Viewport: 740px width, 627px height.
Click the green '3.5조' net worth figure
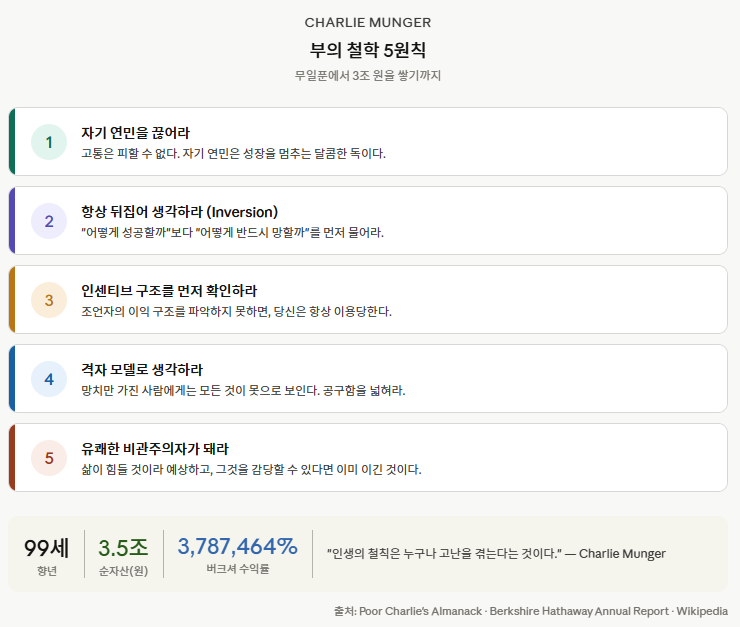click(x=123, y=547)
